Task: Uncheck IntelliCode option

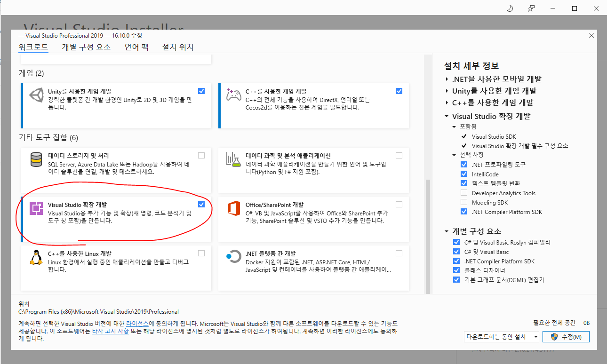Action: (464, 174)
